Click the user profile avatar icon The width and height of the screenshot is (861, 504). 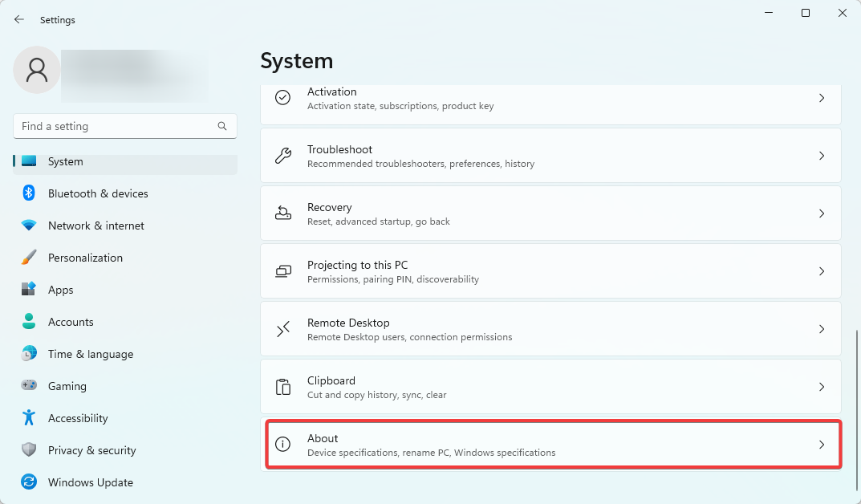pyautogui.click(x=37, y=70)
